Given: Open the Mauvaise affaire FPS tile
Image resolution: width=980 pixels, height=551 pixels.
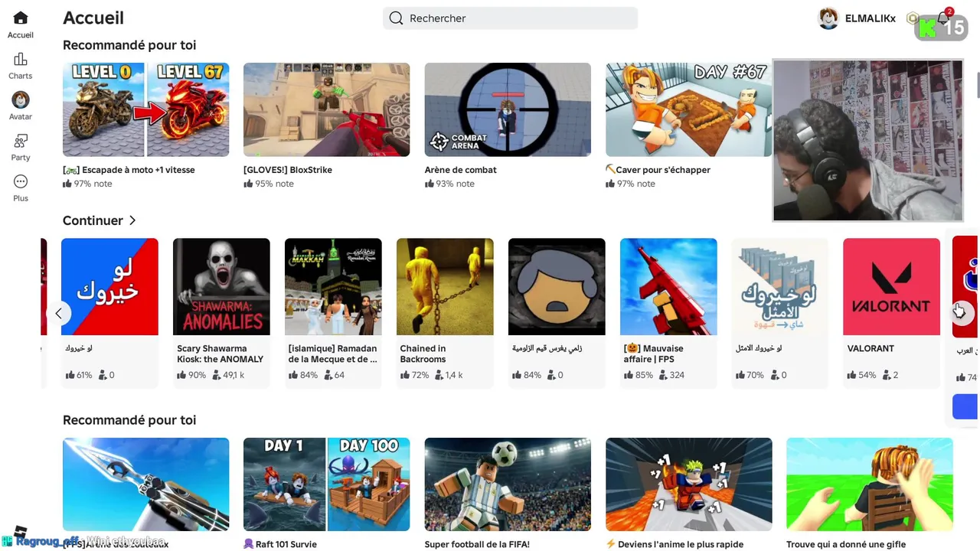Looking at the screenshot, I should point(668,286).
